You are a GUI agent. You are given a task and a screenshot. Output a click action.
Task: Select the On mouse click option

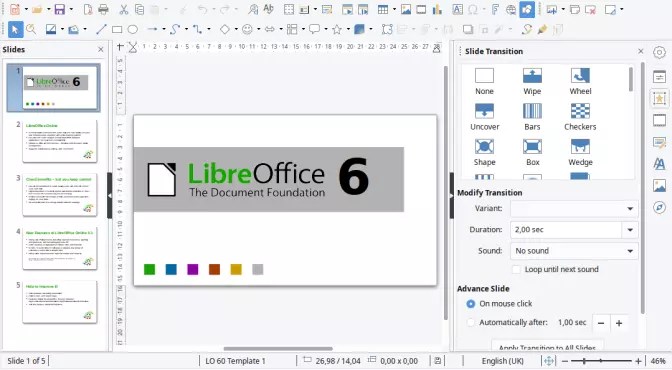click(x=471, y=304)
